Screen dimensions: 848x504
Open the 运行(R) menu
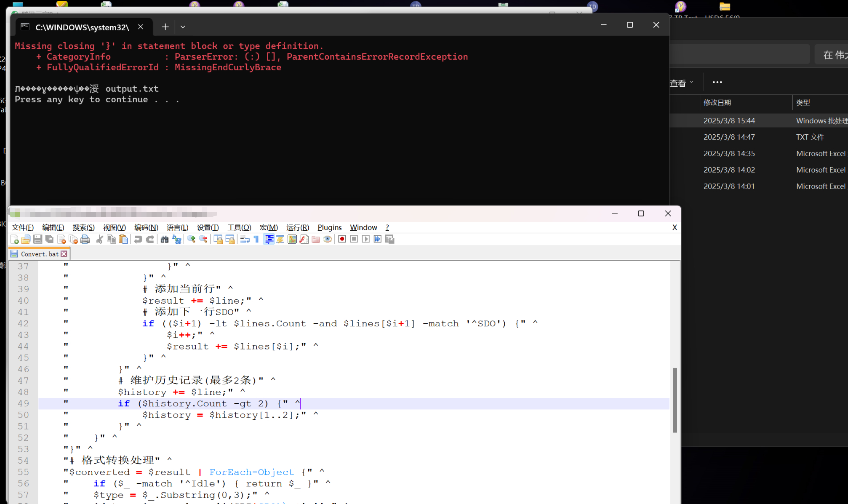(298, 227)
